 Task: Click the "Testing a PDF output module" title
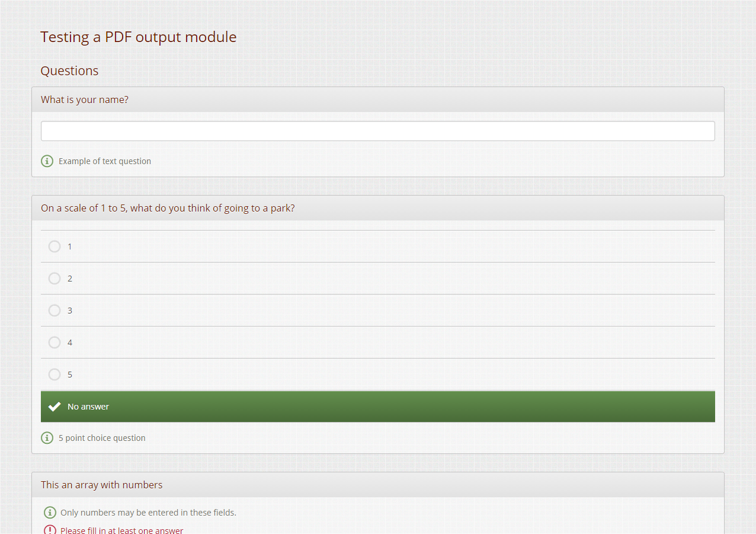pyautogui.click(x=138, y=37)
